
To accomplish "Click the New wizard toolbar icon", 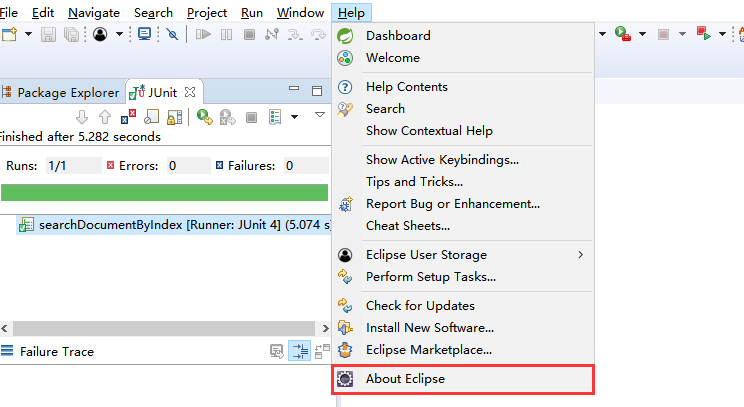I will pos(9,34).
